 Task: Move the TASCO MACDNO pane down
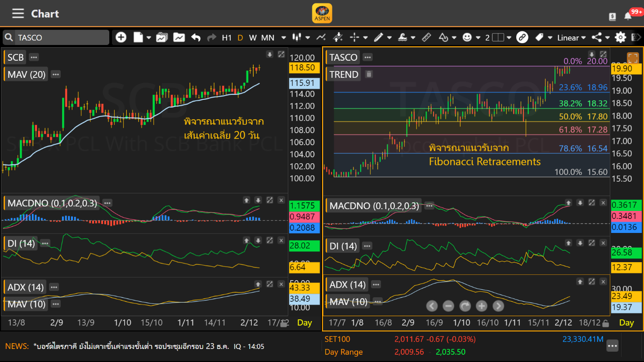580,203
